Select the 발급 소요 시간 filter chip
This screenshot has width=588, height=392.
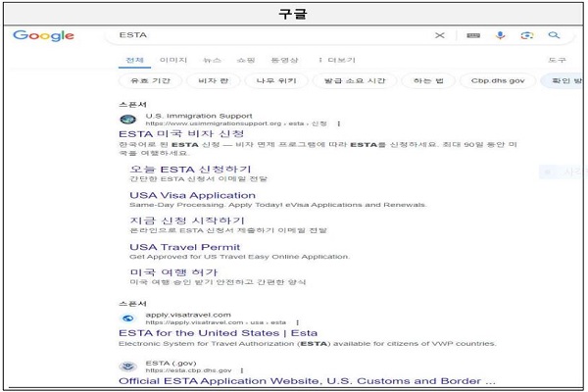pyautogui.click(x=355, y=80)
